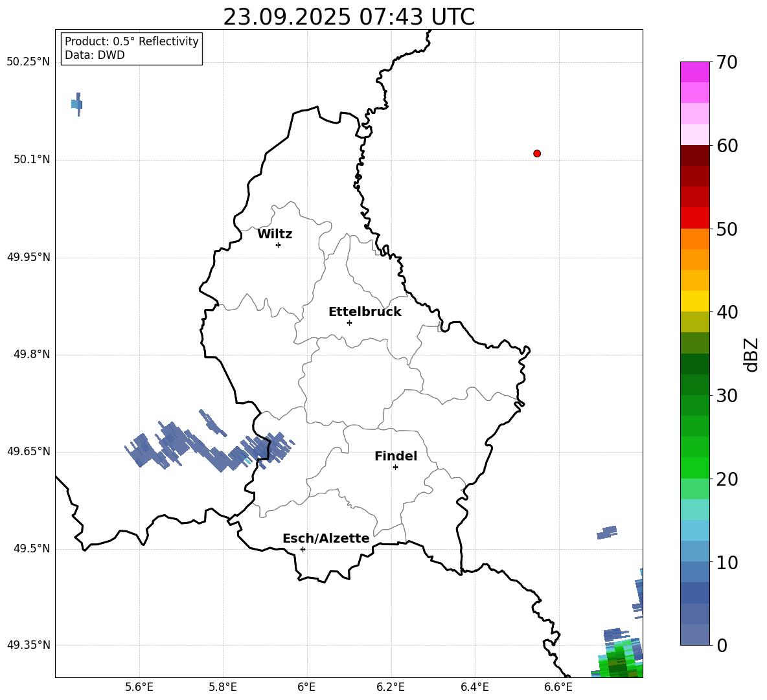Click the cross marker under Wiltz
This screenshot has height=700, width=767.
(279, 245)
